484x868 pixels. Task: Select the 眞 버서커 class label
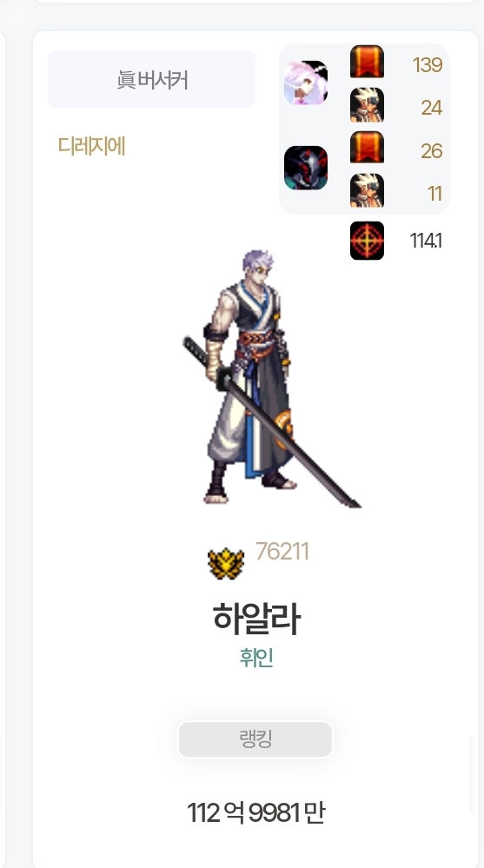(x=152, y=79)
